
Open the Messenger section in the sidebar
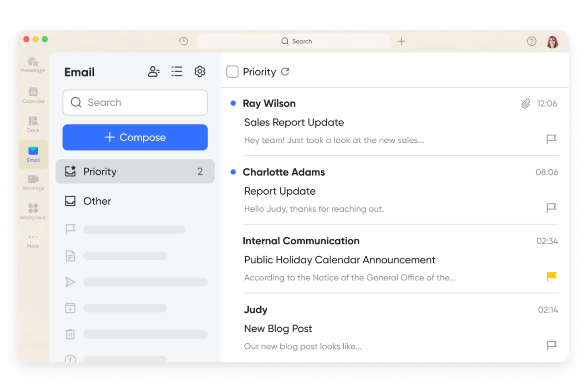(33, 65)
